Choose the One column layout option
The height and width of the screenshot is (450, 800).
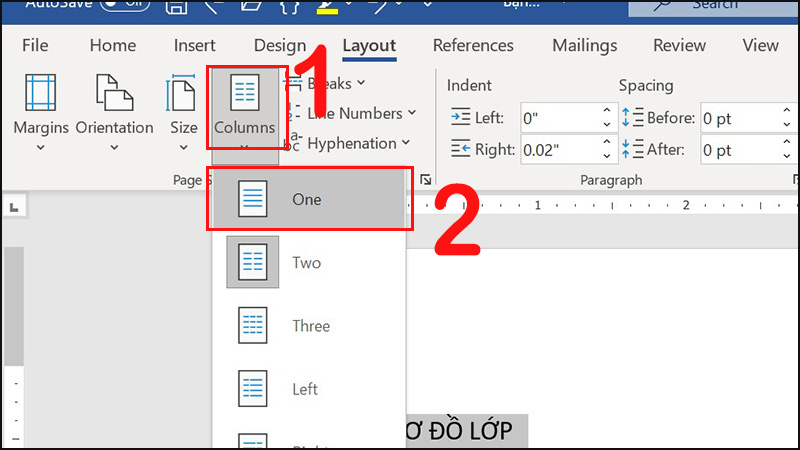308,199
